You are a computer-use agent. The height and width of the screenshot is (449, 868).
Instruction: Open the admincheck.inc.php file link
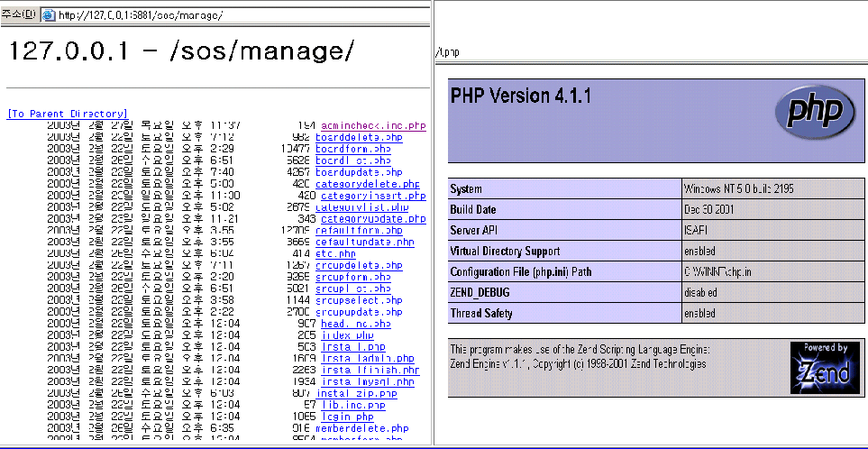pos(370,125)
